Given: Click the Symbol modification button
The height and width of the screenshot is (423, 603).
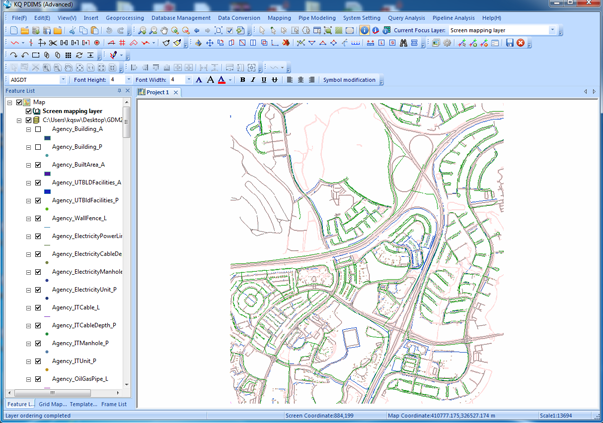Looking at the screenshot, I should pyautogui.click(x=349, y=80).
